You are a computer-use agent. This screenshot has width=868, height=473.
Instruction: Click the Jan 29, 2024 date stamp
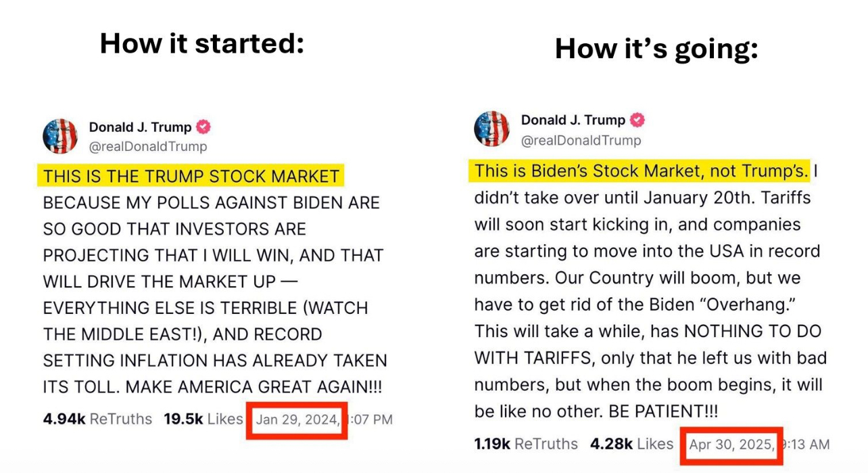coord(297,420)
